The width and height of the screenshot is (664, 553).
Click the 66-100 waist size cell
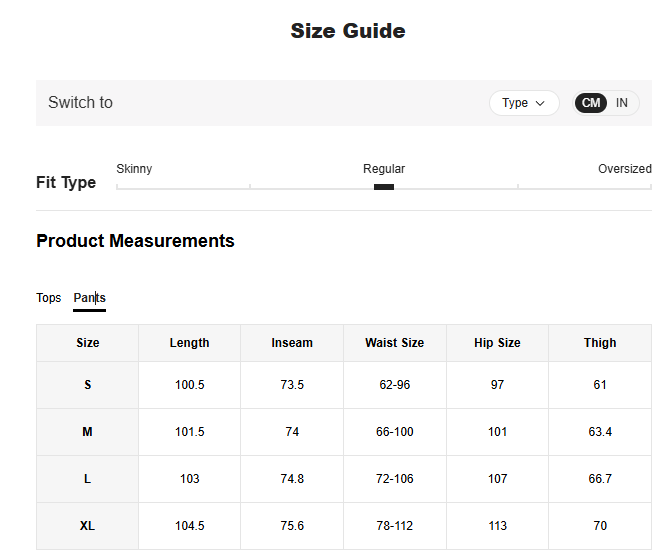tap(394, 432)
